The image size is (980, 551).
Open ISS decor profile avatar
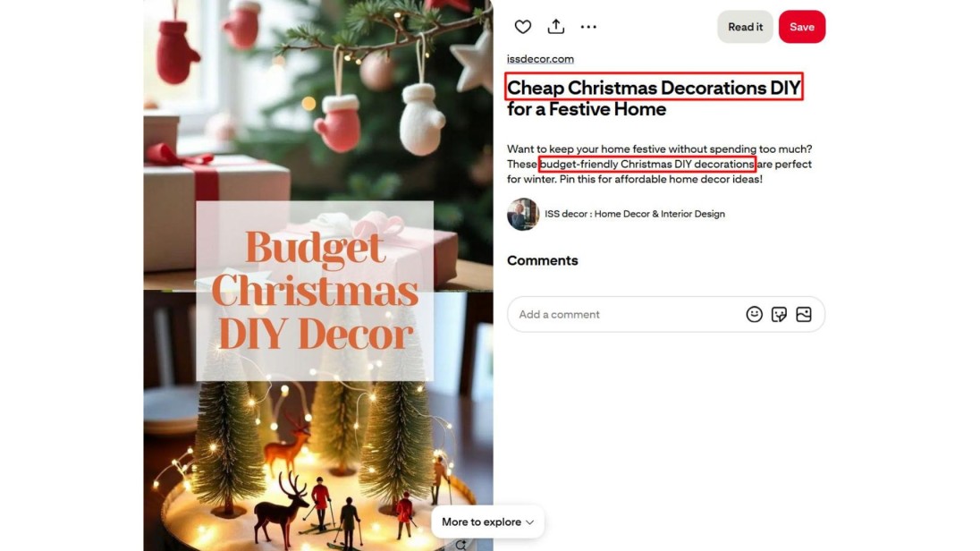(522, 214)
